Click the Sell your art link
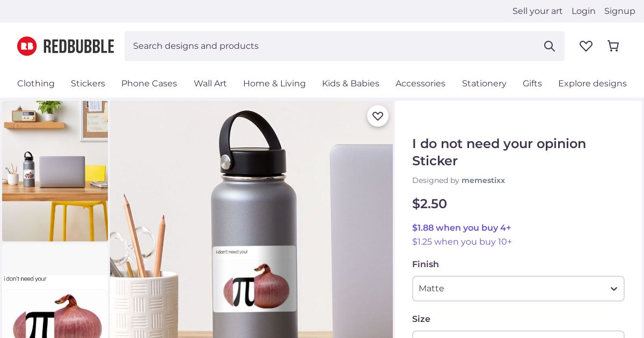Viewport: 644px width, 338px height. 537,11
